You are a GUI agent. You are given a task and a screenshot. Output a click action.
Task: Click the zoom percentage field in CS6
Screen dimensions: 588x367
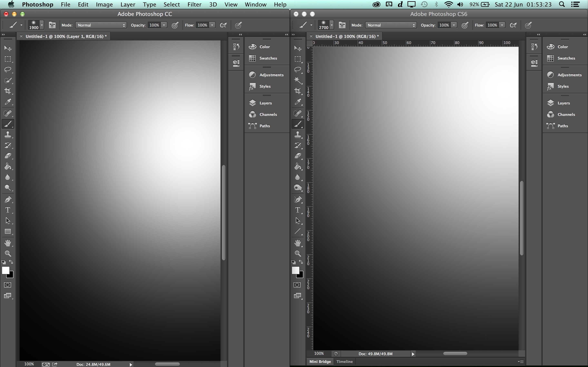(319, 354)
